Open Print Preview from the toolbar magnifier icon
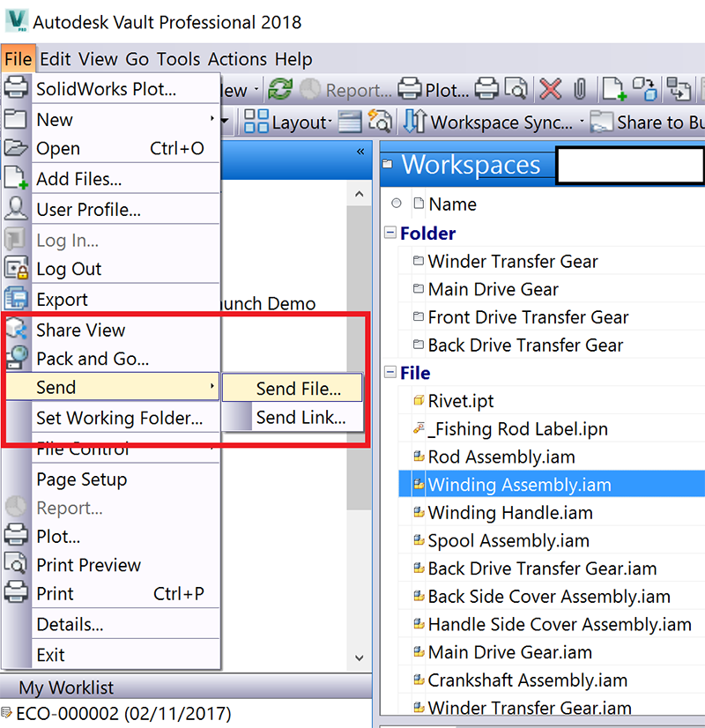 [x=516, y=89]
